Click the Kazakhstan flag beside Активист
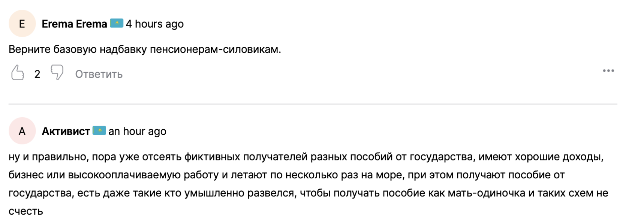644x223 pixels. point(99,130)
